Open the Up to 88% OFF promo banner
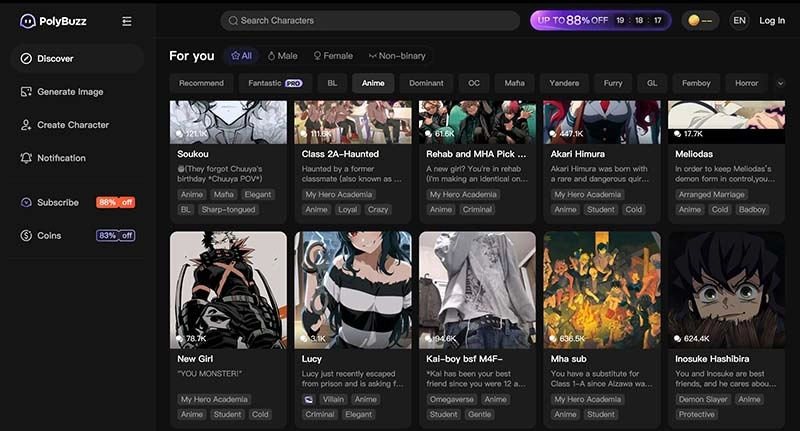The image size is (800, 431). (x=601, y=20)
